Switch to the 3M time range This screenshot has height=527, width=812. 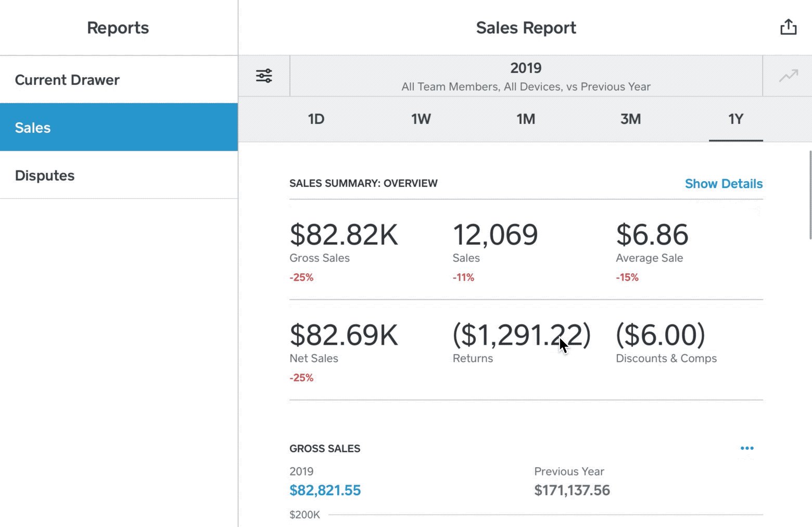630,119
